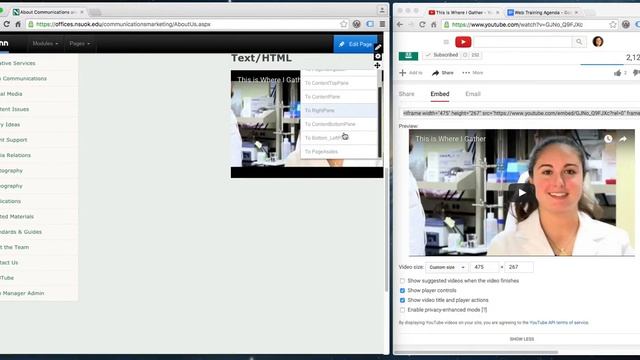Click the SHOW LESS button
This screenshot has width=640, height=360.
click(522, 339)
